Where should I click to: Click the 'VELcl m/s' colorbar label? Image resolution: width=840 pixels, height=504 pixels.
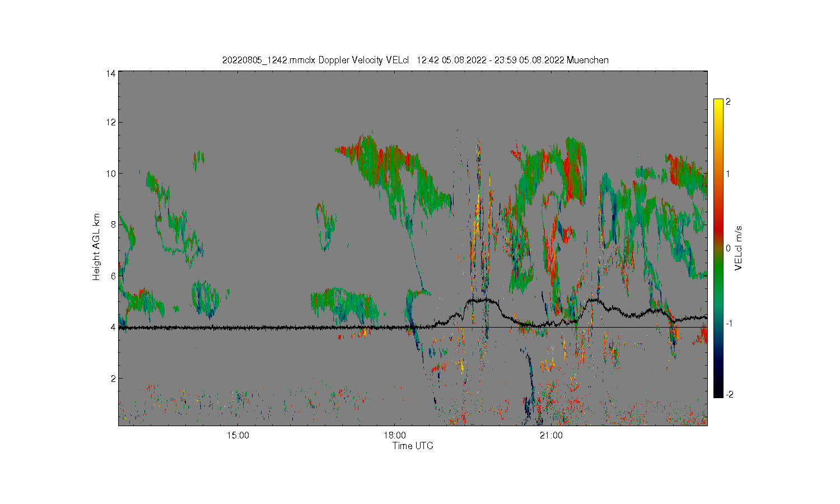pyautogui.click(x=739, y=248)
